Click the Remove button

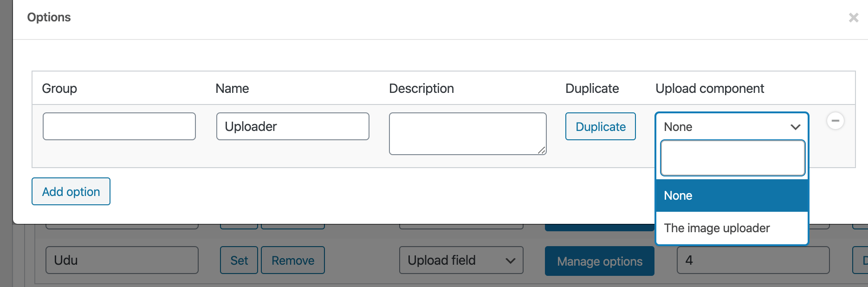293,260
